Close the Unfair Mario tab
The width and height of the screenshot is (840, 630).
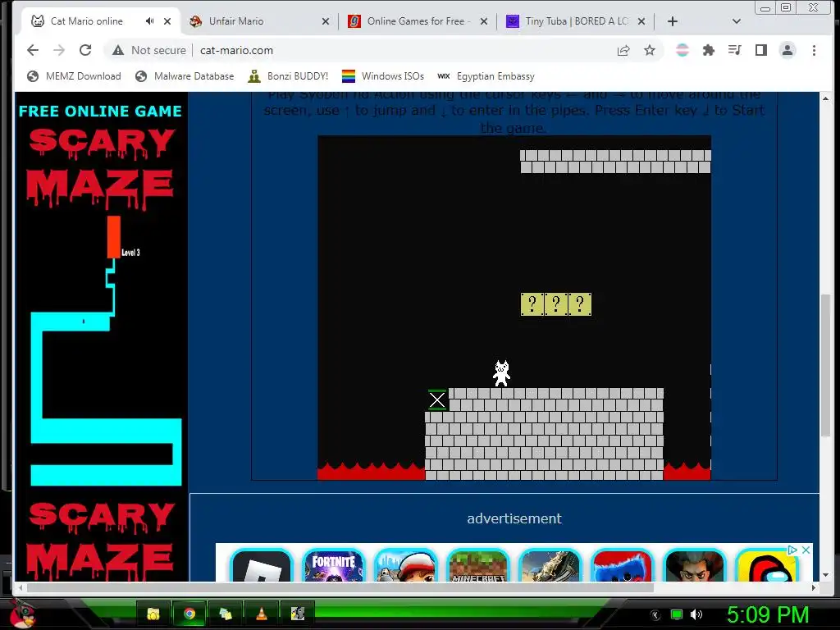325,21
